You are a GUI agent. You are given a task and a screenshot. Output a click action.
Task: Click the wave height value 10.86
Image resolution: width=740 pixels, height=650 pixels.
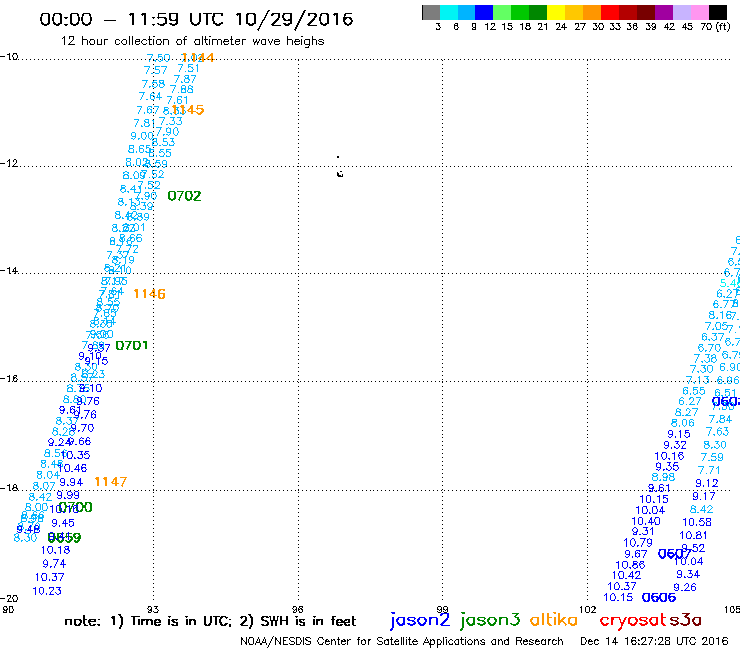(630, 565)
